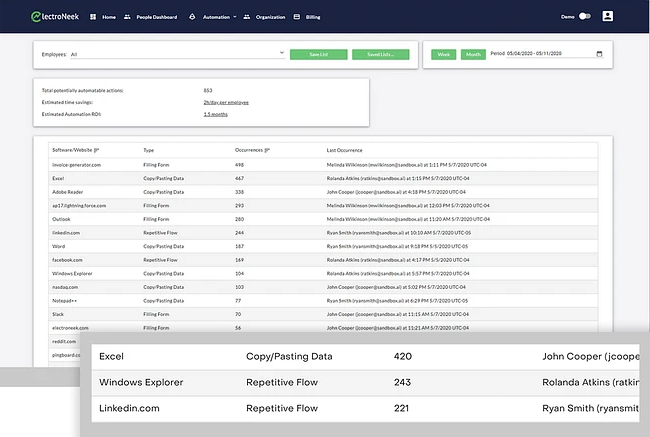Click the Saved Lists button
Screen dimensions: 650x437
tap(380, 54)
